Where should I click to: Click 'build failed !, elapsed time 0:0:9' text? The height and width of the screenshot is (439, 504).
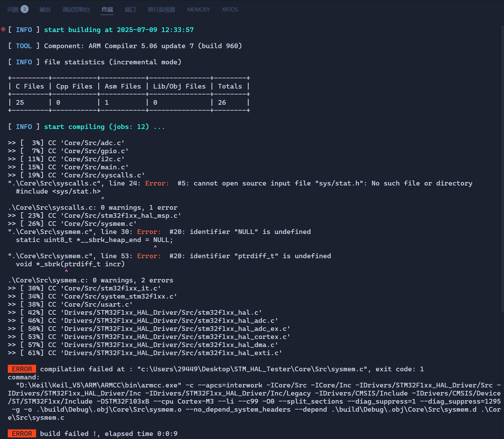point(109,434)
